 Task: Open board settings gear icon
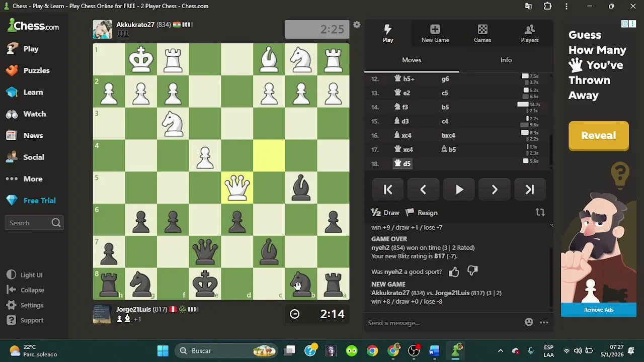coord(357,25)
